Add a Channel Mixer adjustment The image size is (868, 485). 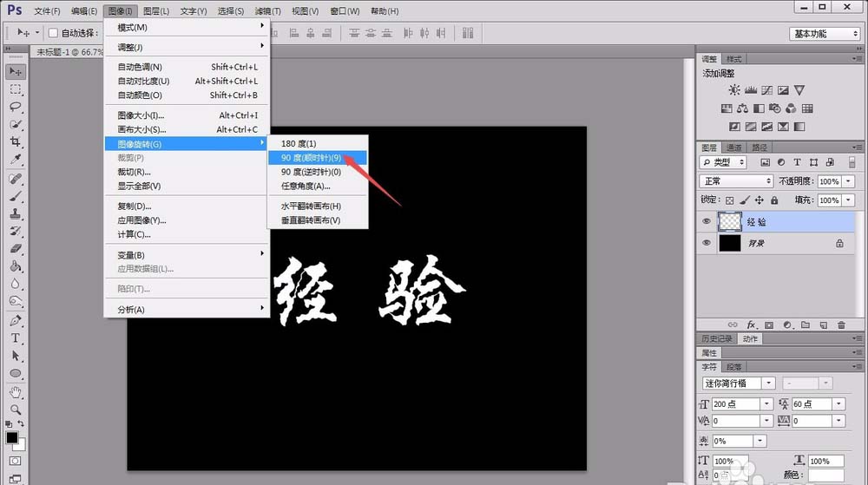coord(791,108)
